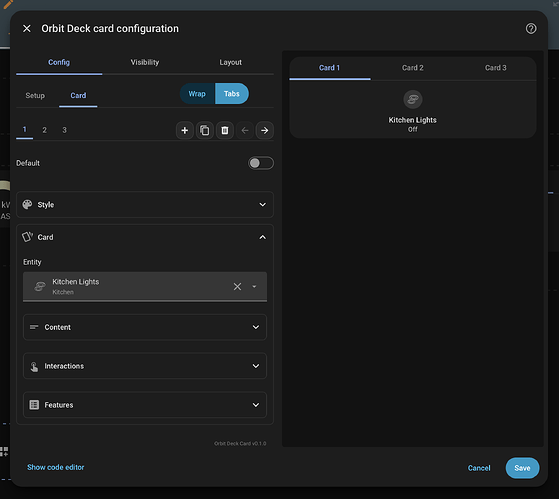Expand the Style section chevron

pos(262,205)
